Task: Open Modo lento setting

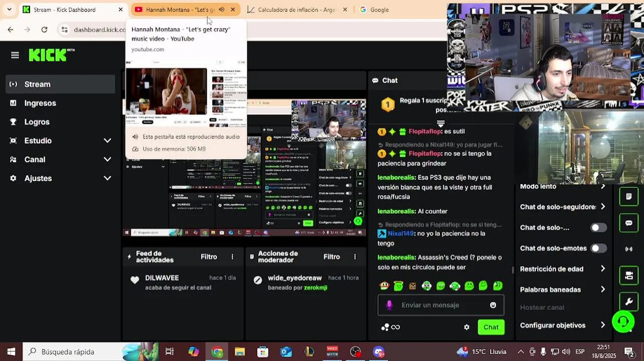Action: [x=563, y=187]
